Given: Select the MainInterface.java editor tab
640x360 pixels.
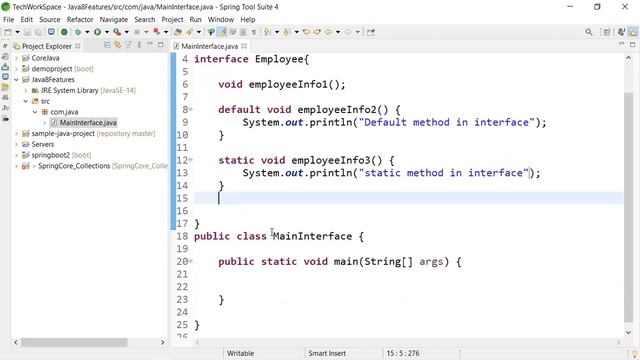Looking at the screenshot, I should coord(209,46).
